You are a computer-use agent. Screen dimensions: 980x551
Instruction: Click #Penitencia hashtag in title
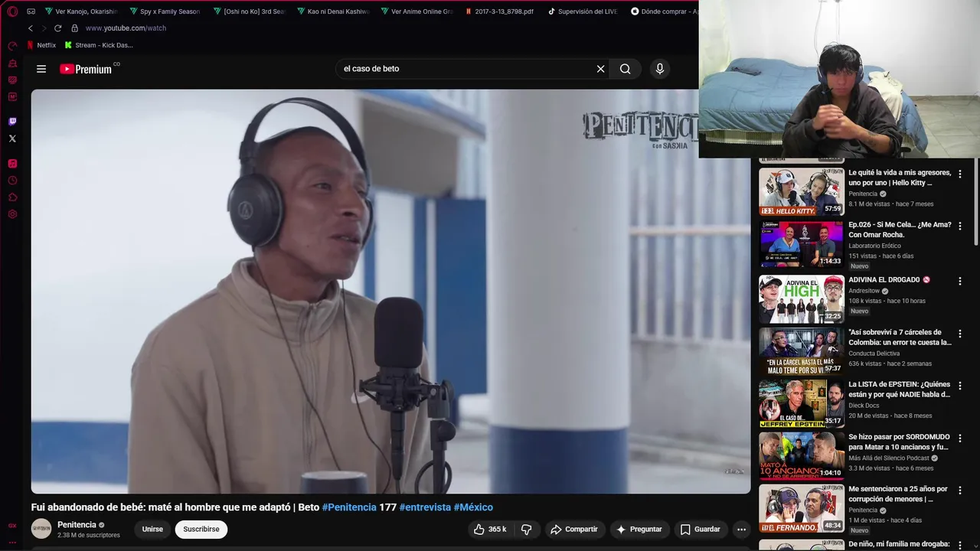pyautogui.click(x=349, y=507)
